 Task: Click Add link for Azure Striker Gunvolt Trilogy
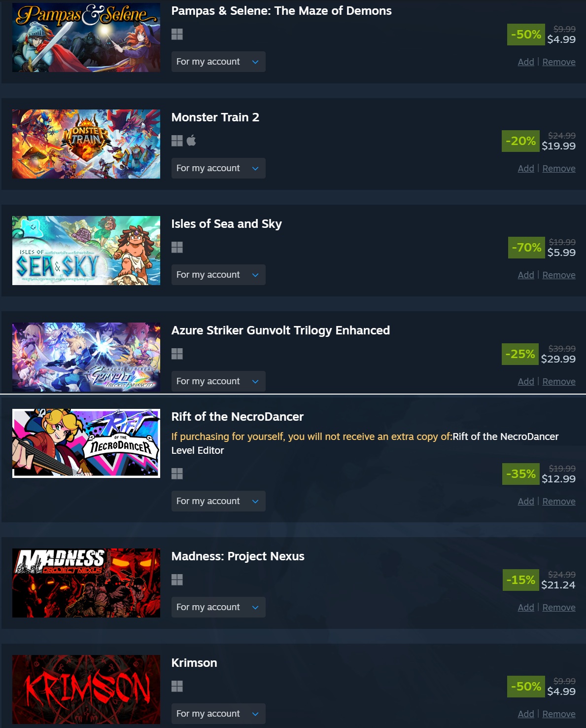pos(526,382)
